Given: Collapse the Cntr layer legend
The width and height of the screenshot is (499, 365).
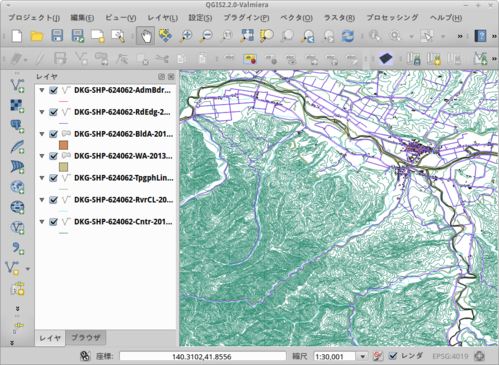Looking at the screenshot, I should [42, 222].
